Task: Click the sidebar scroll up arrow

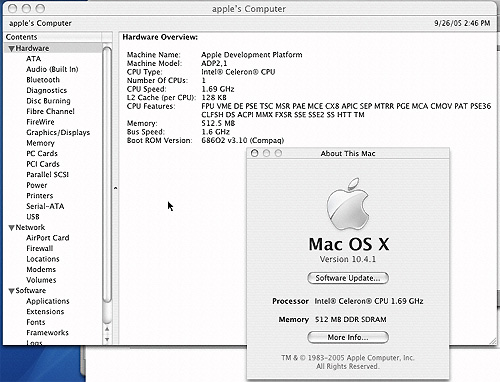Action: 107,329
